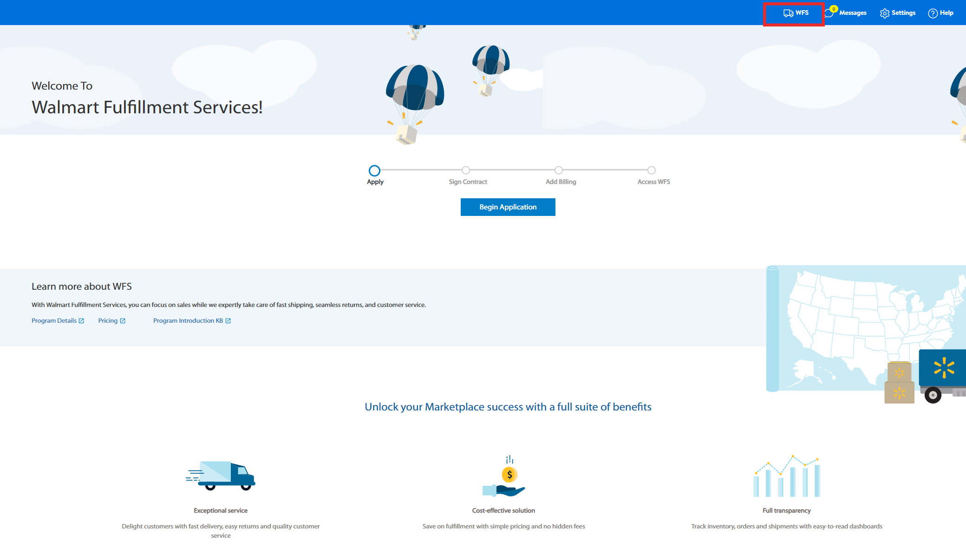Open the Program Introduction KB link

[x=188, y=321]
